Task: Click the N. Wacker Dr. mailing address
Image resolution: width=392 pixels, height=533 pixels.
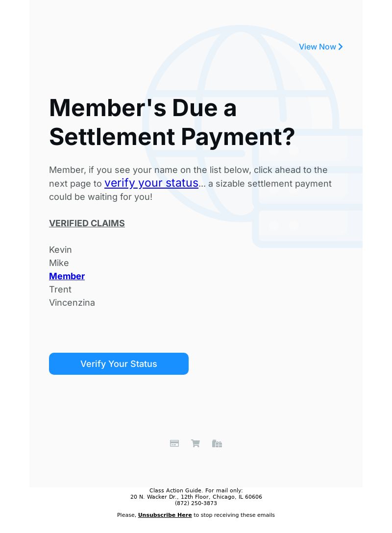Action: click(x=196, y=497)
